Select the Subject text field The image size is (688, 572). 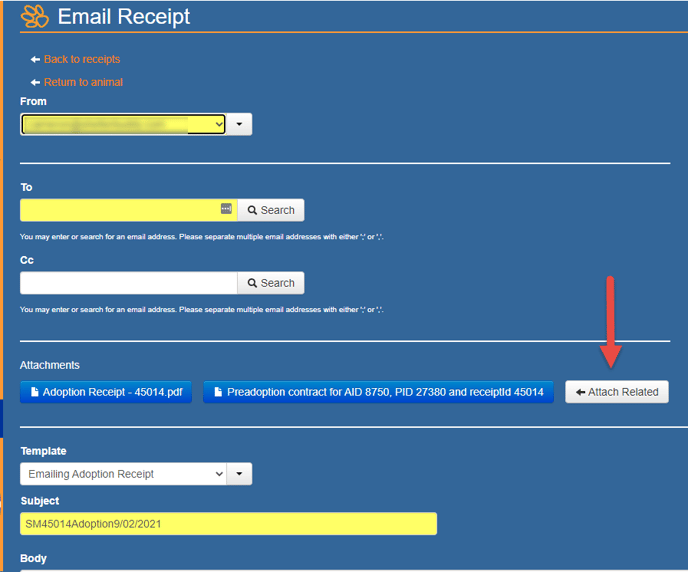click(x=228, y=524)
